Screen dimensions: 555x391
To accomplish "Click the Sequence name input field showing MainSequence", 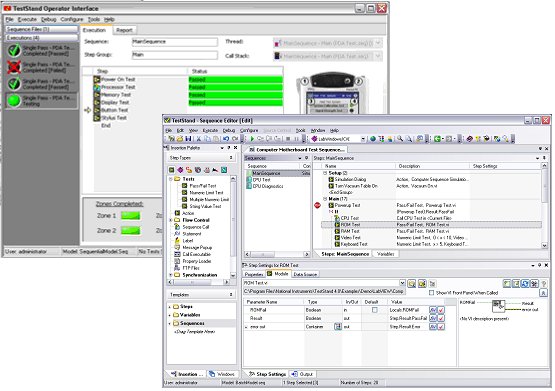I will pyautogui.click(x=175, y=42).
